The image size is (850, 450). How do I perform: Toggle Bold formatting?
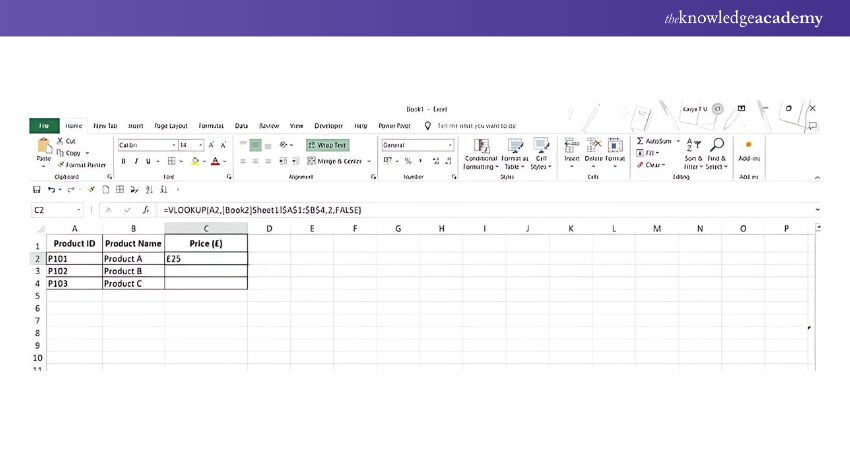[x=123, y=161]
